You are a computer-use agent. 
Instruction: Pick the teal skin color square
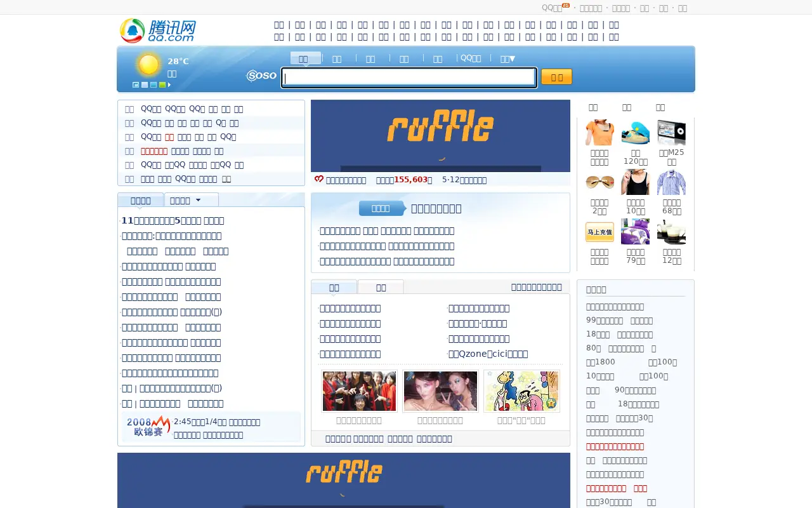coord(154,85)
